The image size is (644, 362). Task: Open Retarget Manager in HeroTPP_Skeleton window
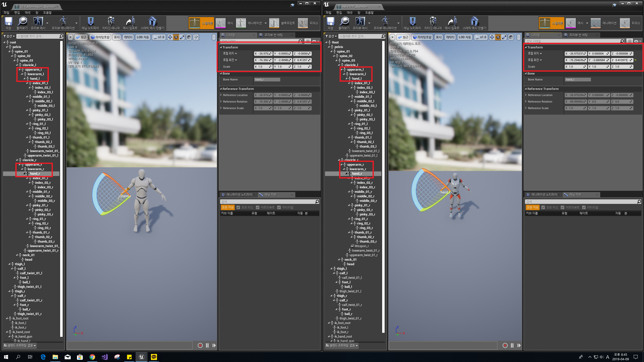[x=433, y=22]
